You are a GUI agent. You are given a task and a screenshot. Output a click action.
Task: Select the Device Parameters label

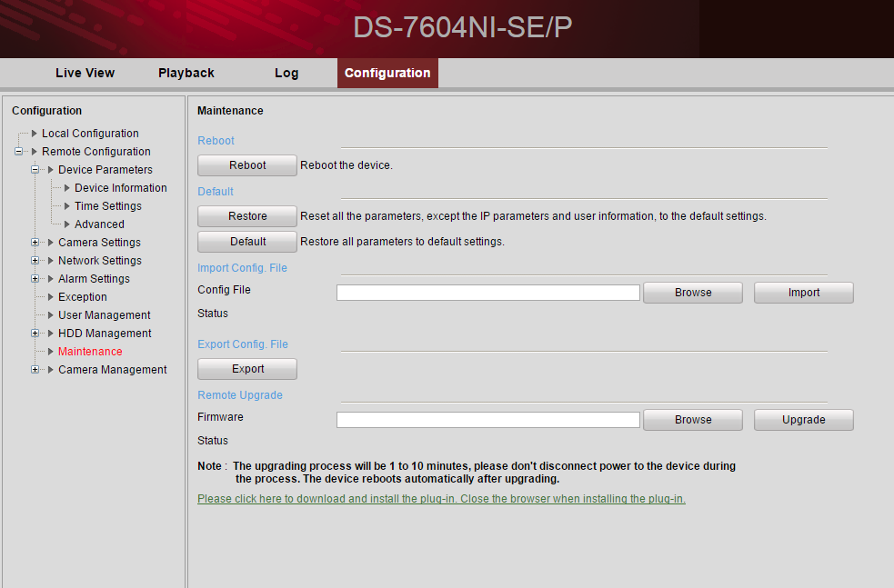click(105, 170)
